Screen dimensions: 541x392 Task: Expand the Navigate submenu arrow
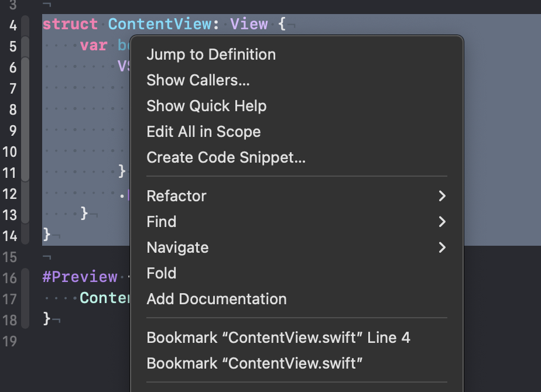(x=442, y=247)
